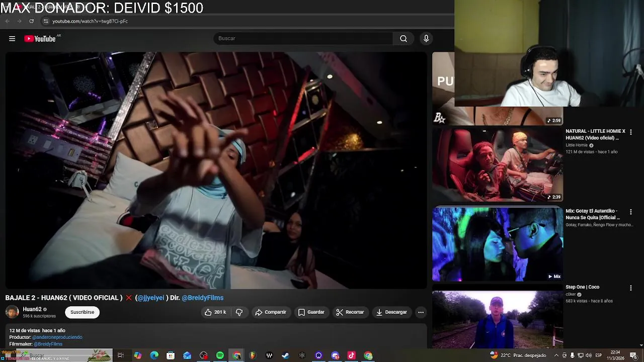Subscribe to the Huan62 channel
The image size is (644, 362).
(83, 312)
